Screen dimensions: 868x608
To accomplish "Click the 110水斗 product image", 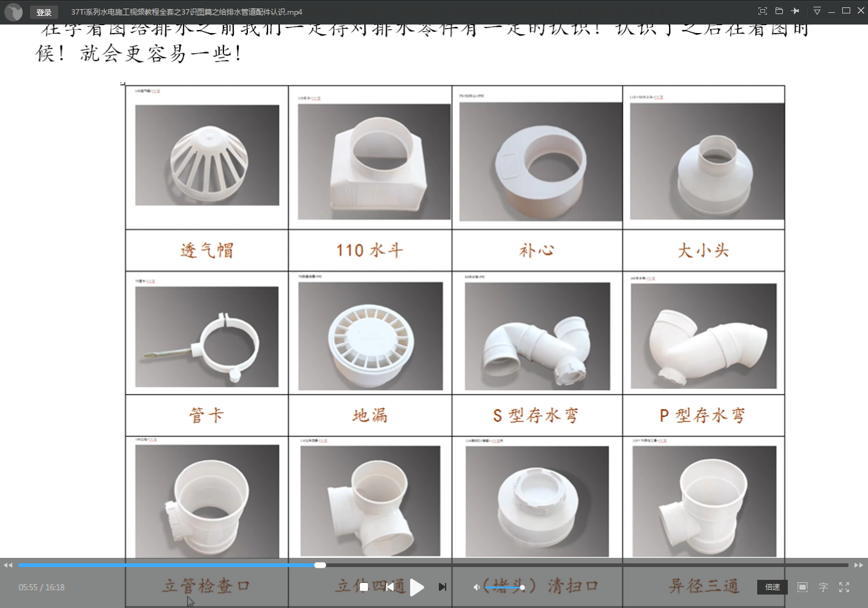I will click(374, 161).
